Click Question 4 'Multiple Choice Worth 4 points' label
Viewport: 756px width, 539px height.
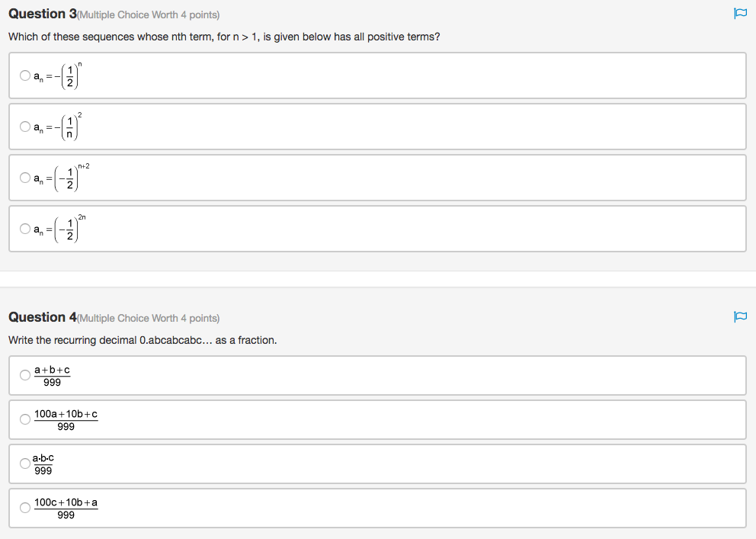tap(149, 319)
